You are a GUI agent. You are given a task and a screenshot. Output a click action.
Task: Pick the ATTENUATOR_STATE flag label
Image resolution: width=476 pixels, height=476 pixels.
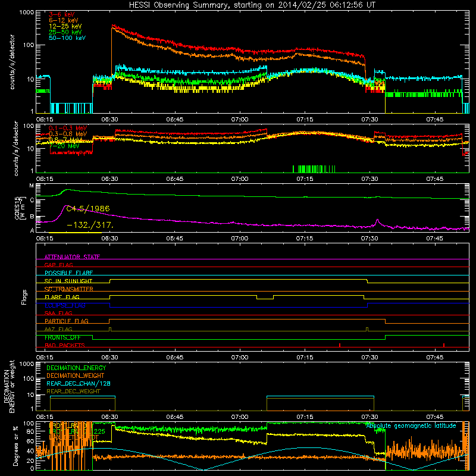pos(72,257)
